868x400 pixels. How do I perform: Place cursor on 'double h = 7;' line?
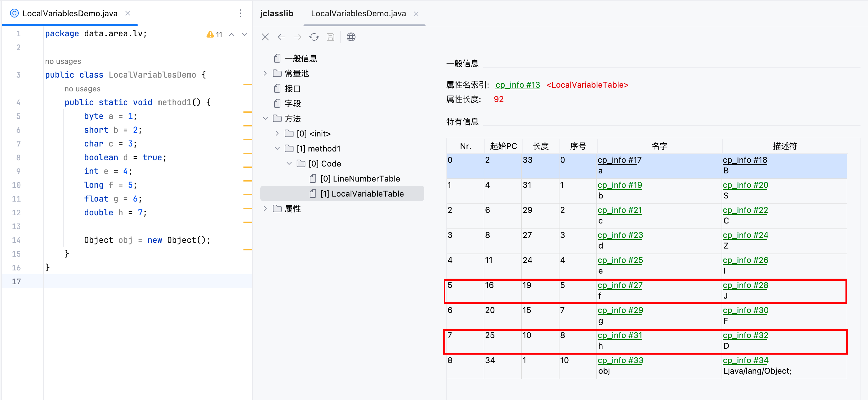(x=115, y=213)
